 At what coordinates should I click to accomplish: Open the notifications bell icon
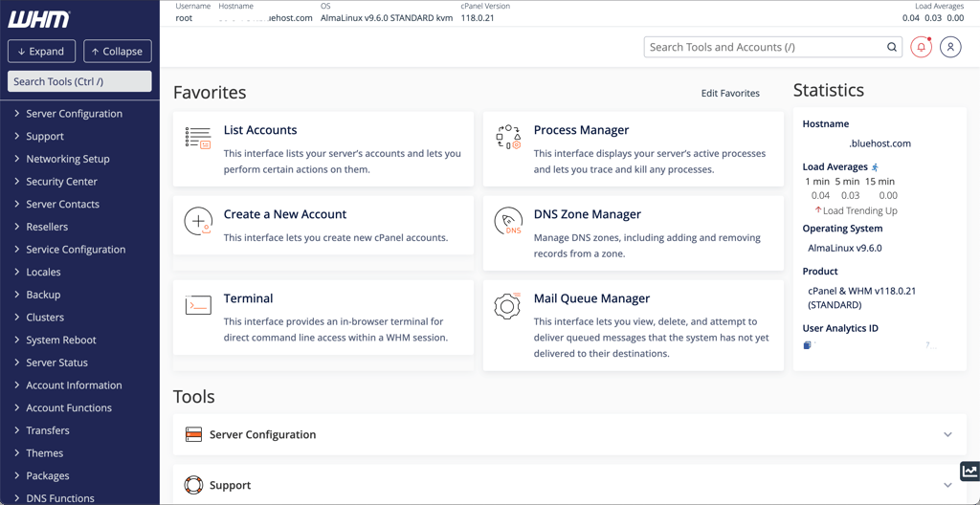[921, 48]
